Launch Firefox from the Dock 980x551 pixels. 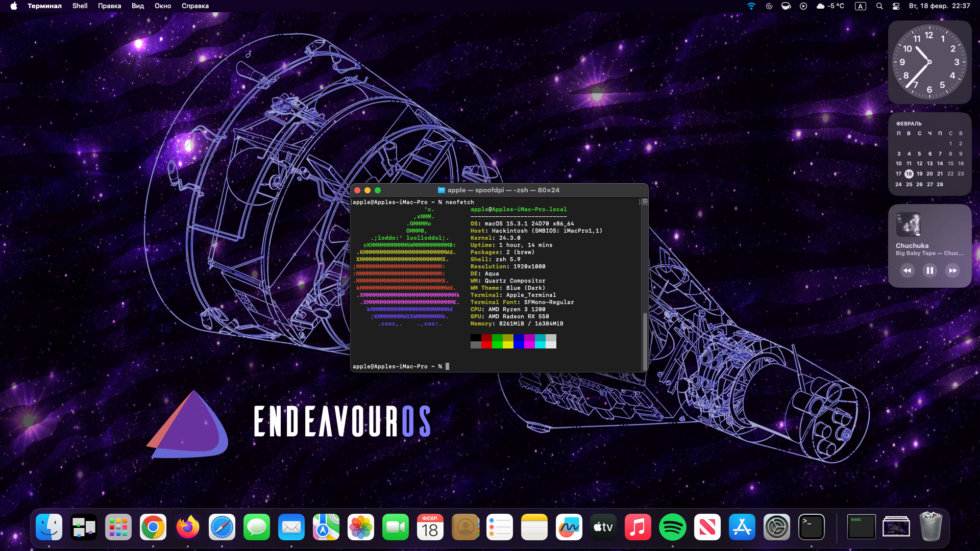[x=188, y=527]
